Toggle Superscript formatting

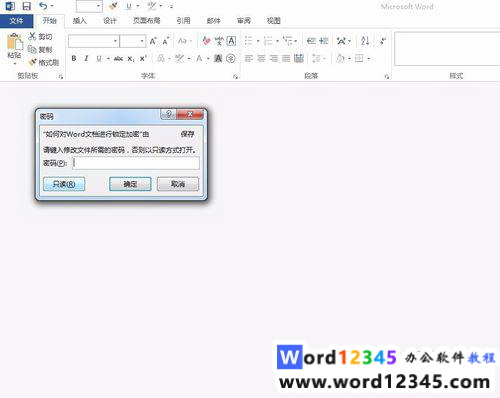[x=143, y=59]
